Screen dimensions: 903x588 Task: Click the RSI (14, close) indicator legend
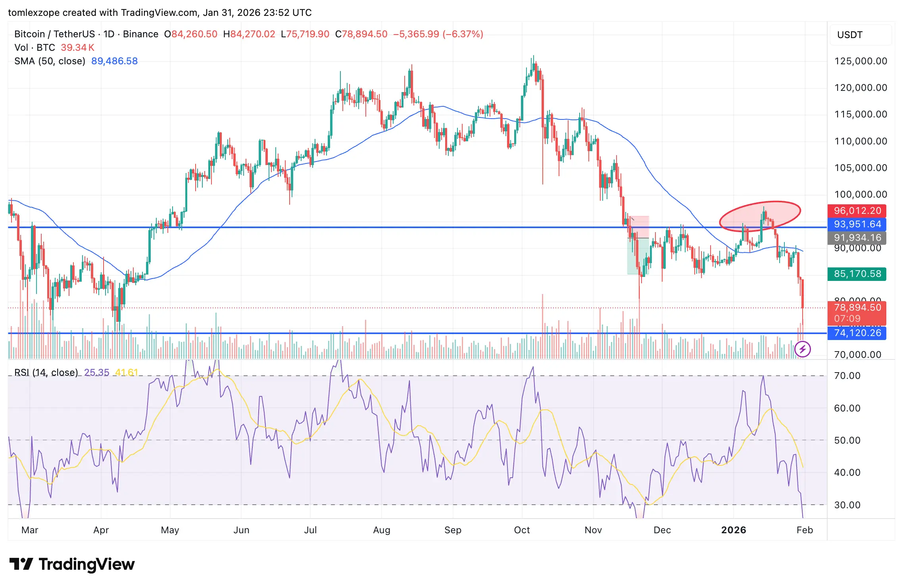[x=46, y=373]
